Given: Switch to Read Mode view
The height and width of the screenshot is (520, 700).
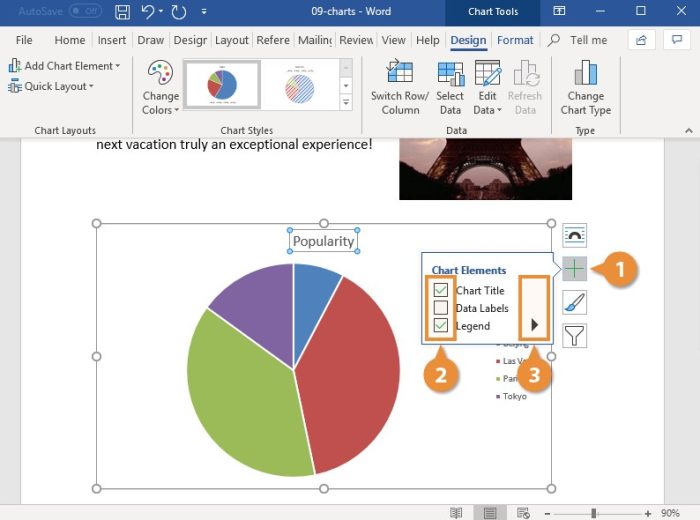Looking at the screenshot, I should (456, 513).
